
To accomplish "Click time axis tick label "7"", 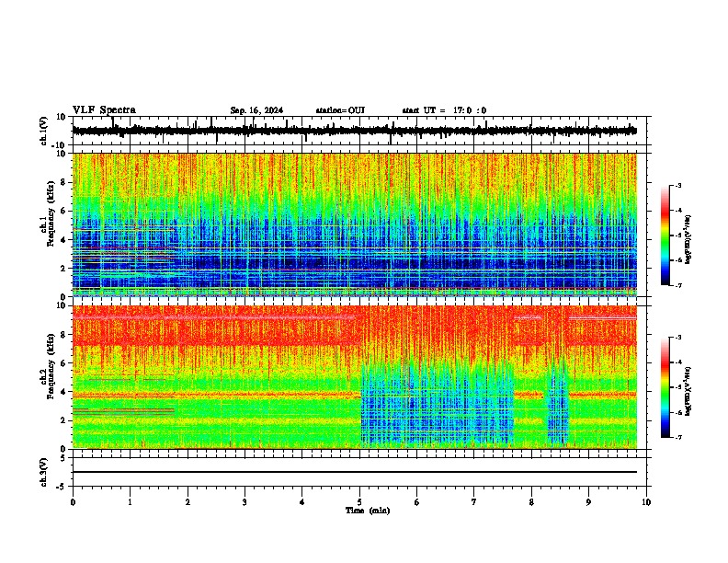I will coord(474,502).
